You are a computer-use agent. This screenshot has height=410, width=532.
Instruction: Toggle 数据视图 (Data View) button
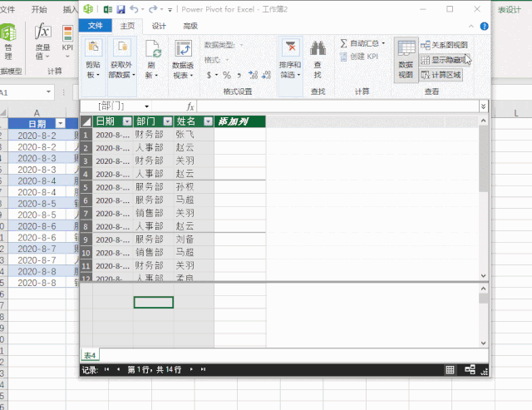406,60
